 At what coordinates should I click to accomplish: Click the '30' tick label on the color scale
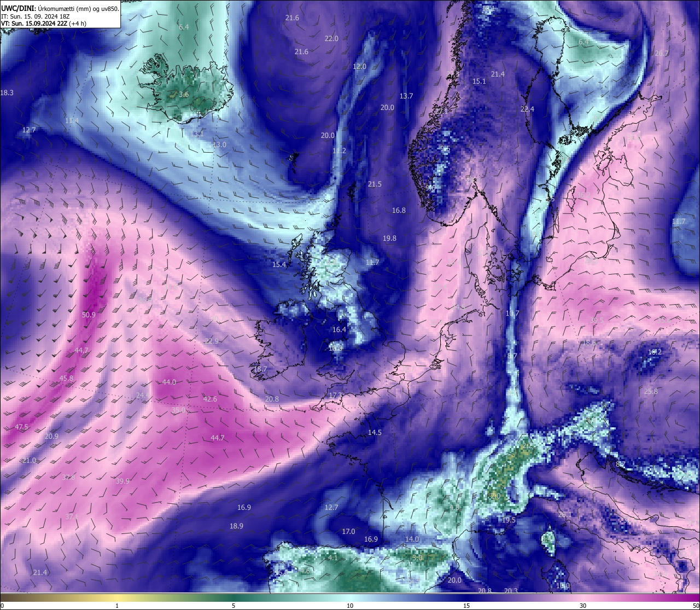click(583, 606)
